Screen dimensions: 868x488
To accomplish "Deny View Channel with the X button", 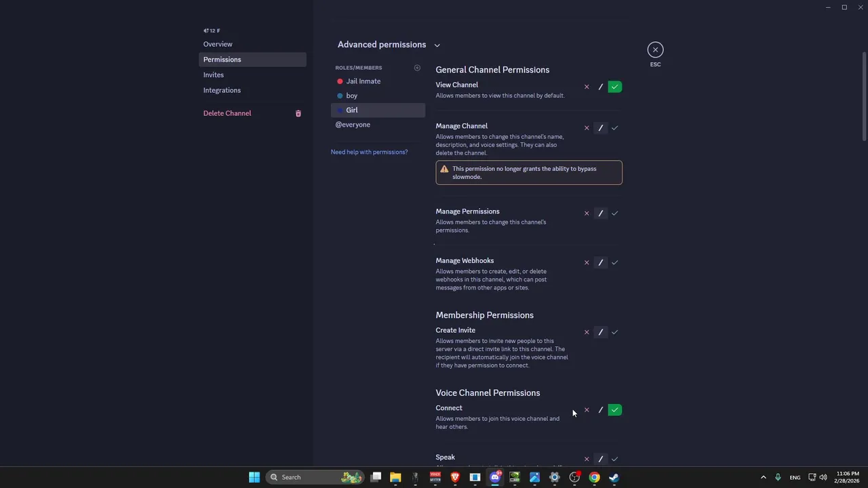I will tap(587, 87).
